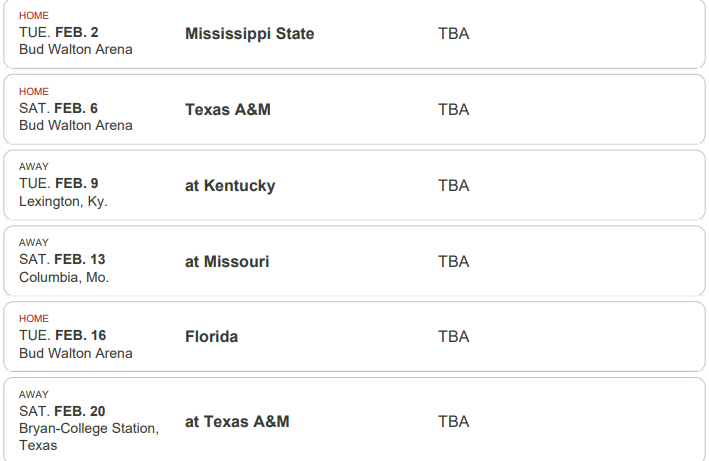Select the Texas A&M home game
This screenshot has height=461, width=709.
[228, 109]
